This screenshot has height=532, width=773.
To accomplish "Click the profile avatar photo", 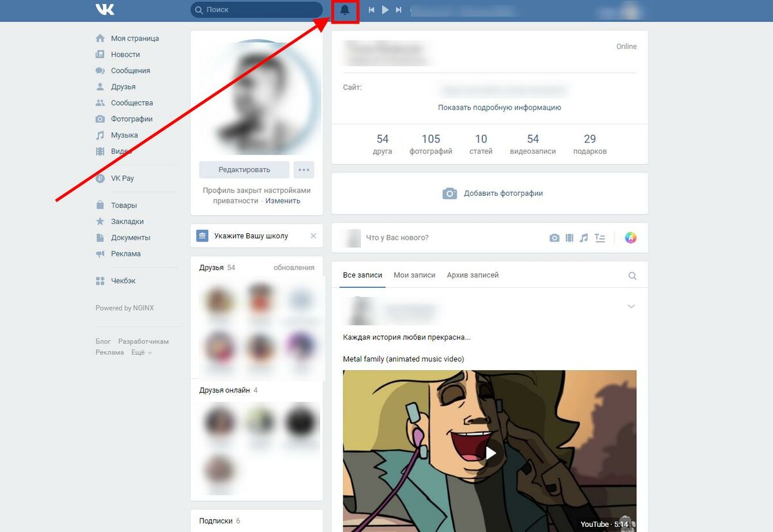I will click(x=257, y=97).
